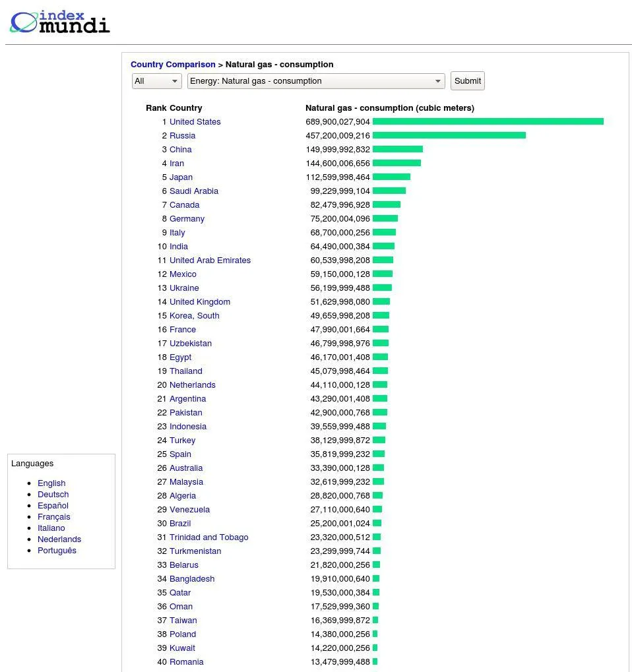The image size is (632, 672).
Task: Open the United Kingdom link
Action: pos(200,302)
